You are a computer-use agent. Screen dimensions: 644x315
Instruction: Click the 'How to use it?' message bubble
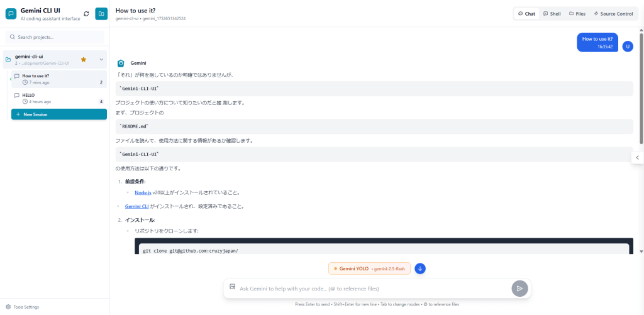597,42
